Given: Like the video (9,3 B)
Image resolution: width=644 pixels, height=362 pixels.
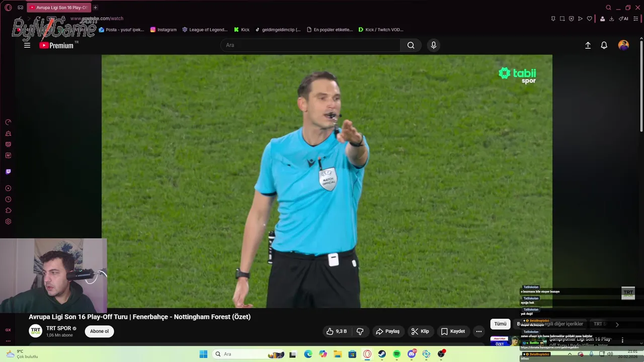Looking at the screenshot, I should click(337, 331).
